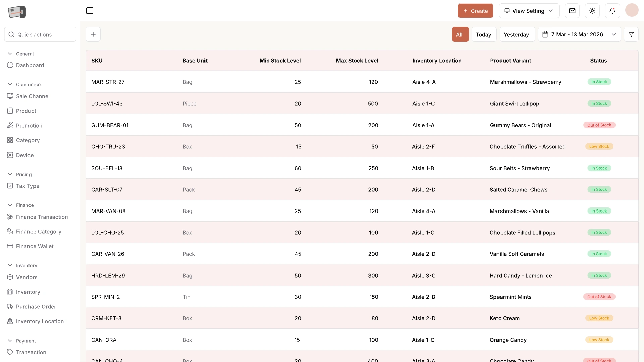This screenshot has height=362, width=644.
Task: Click the Yesterday filter button
Action: [517, 34]
